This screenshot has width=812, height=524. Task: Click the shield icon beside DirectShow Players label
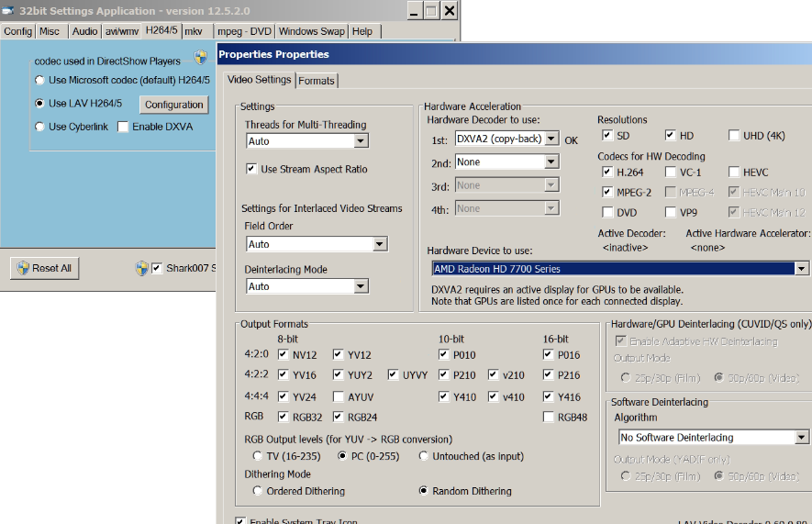[x=200, y=58]
